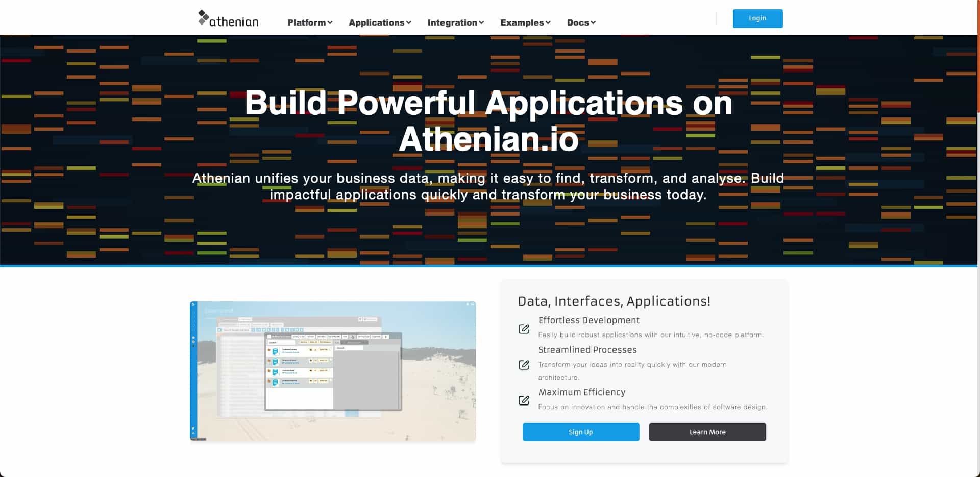Expand the Integration chevron
The height and width of the screenshot is (477, 980).
pos(455,22)
